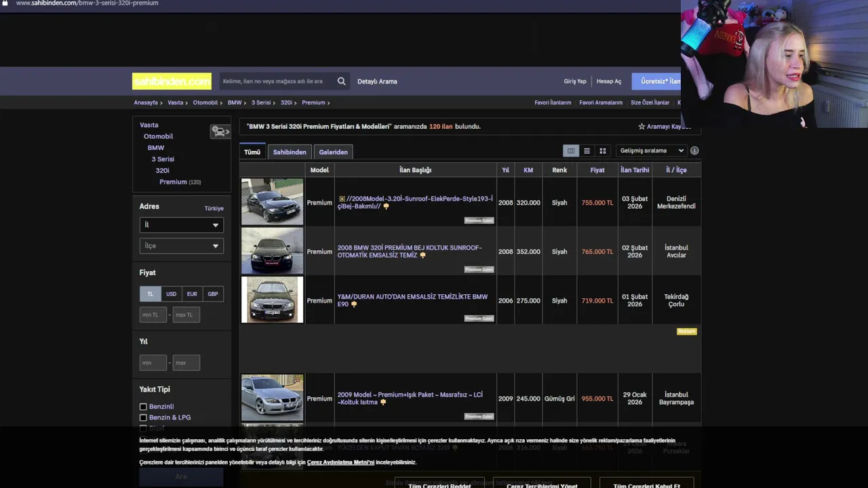Click the Yıl max field
Screen dimensions: 868x488
point(186,363)
